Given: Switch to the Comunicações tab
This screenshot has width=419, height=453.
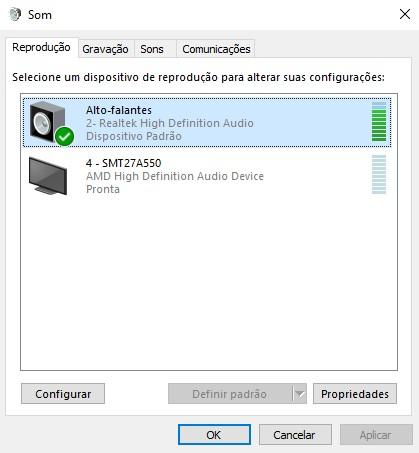Looking at the screenshot, I should coord(216,49).
